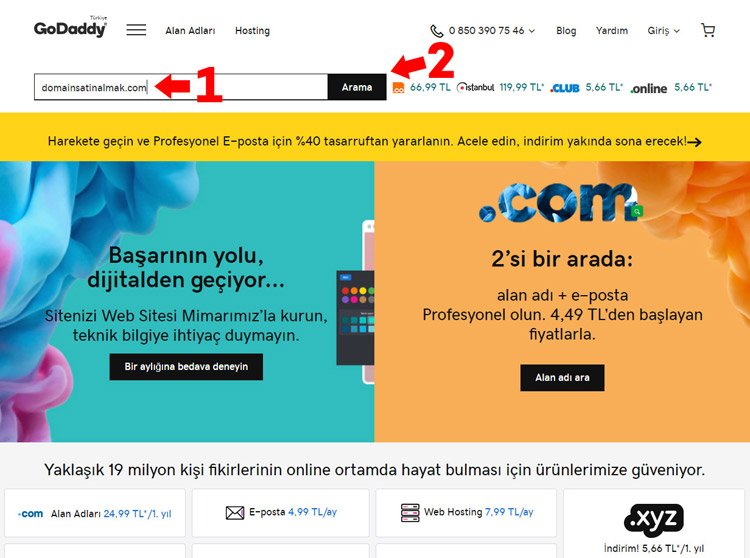Click the Arama search button
Image resolution: width=750 pixels, height=558 pixels.
click(357, 87)
